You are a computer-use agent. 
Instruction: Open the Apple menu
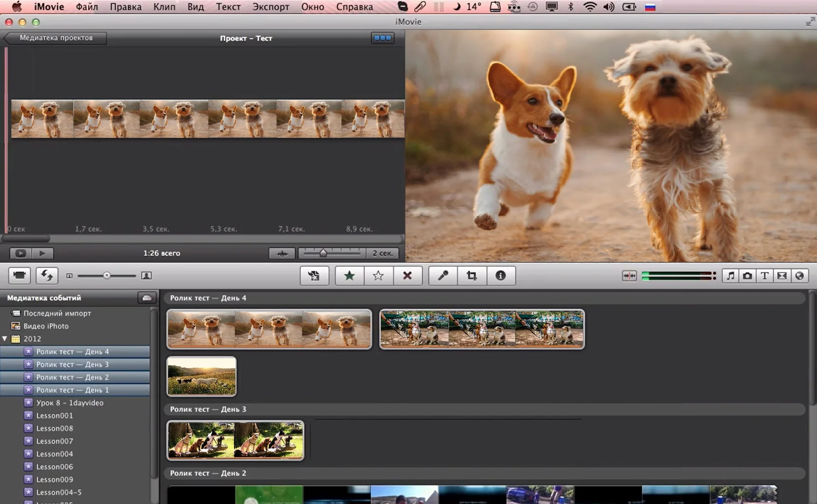point(17,7)
